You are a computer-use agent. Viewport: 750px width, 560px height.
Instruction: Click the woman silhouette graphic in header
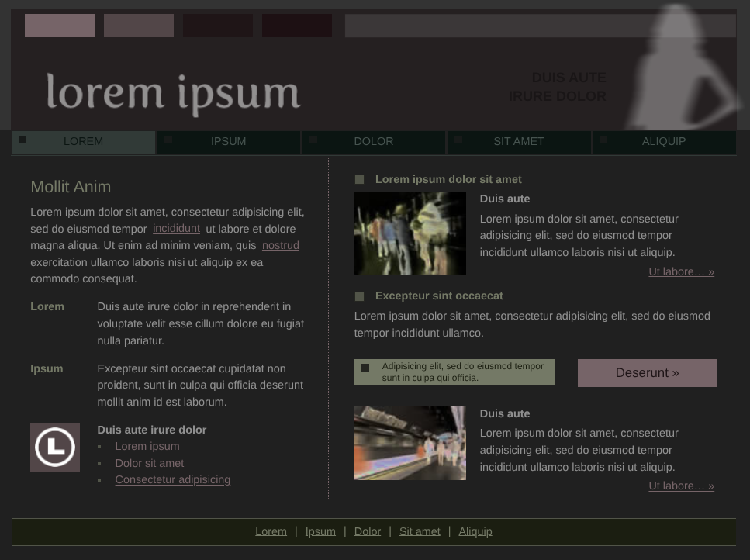679,70
